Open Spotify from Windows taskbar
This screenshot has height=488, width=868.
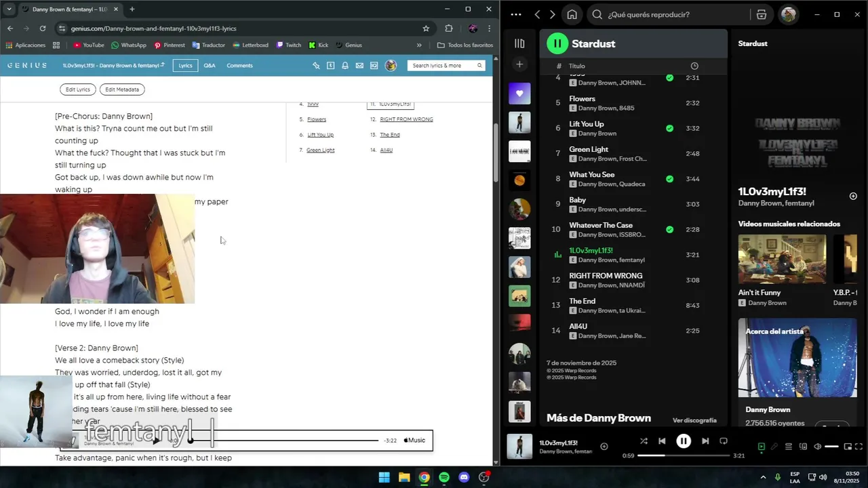click(x=444, y=477)
